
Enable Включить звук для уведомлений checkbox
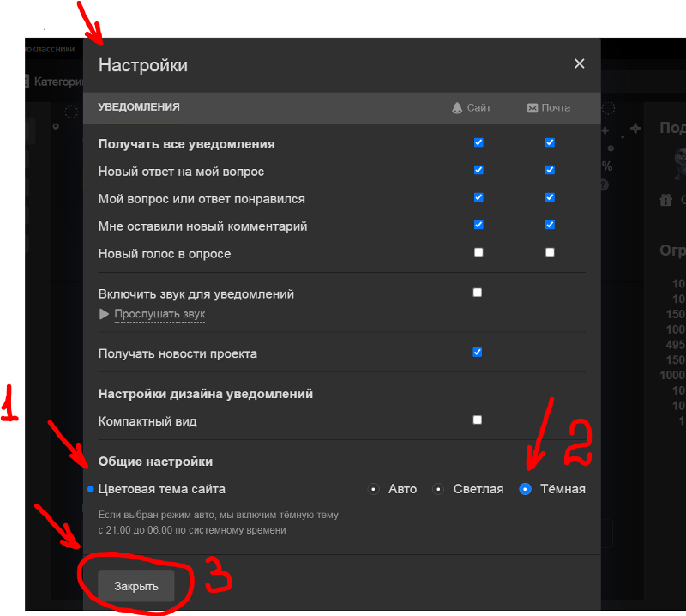478,293
